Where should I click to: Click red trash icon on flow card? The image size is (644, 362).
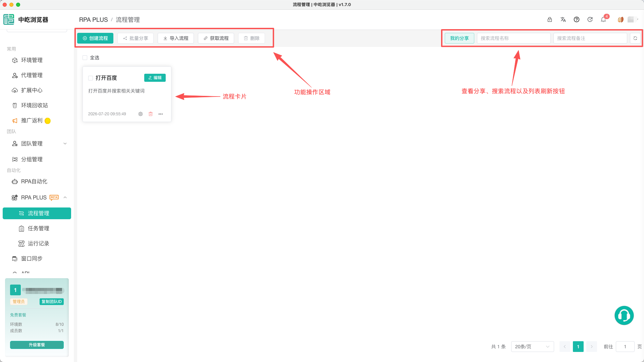point(151,114)
